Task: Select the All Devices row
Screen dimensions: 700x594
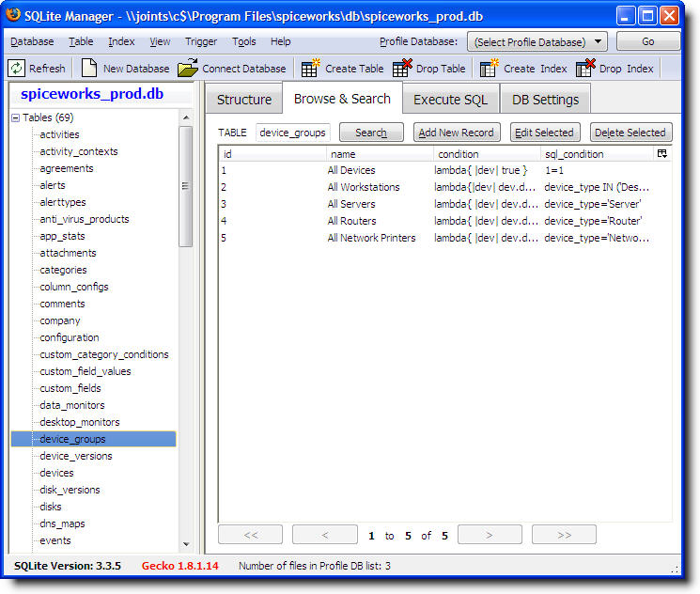Action: 445,170
